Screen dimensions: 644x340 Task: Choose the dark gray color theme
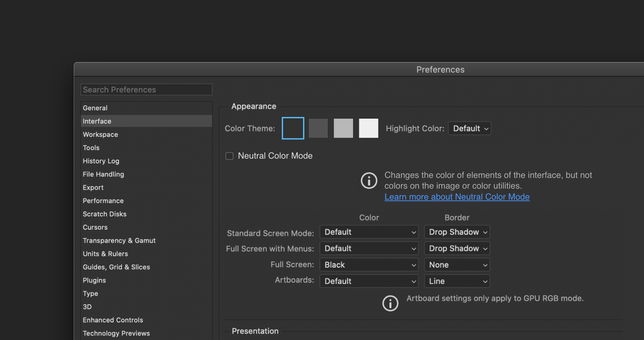[x=318, y=128]
